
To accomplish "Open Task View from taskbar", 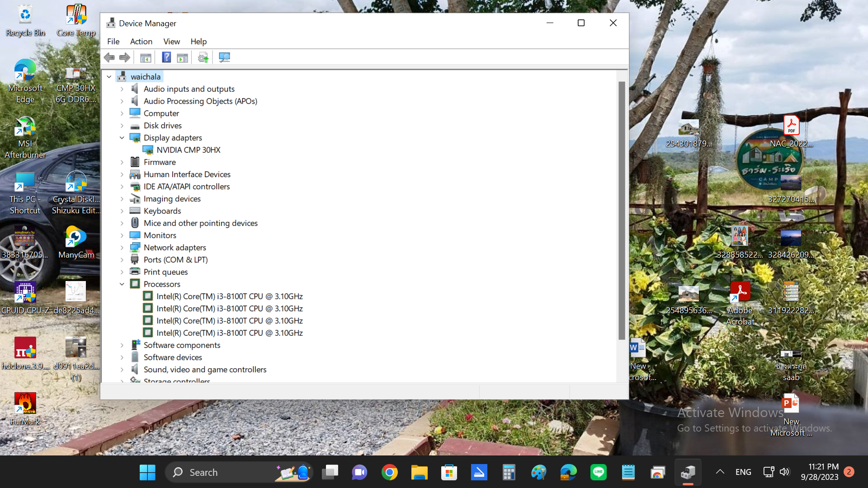I will (330, 472).
